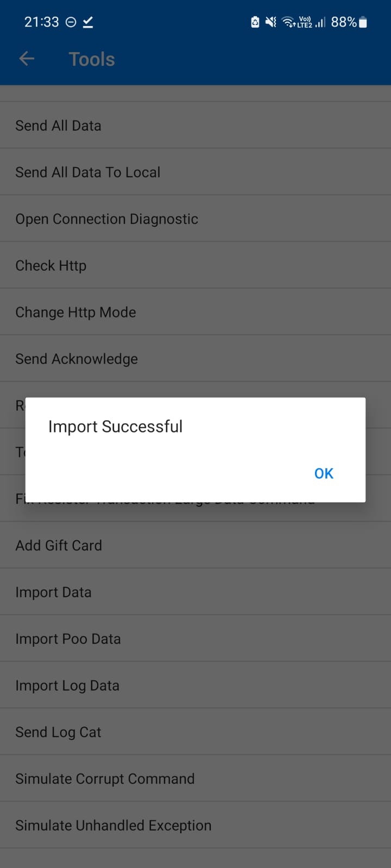Screen dimensions: 391x868
Task: Select Send Log Cat
Action: (x=195, y=732)
